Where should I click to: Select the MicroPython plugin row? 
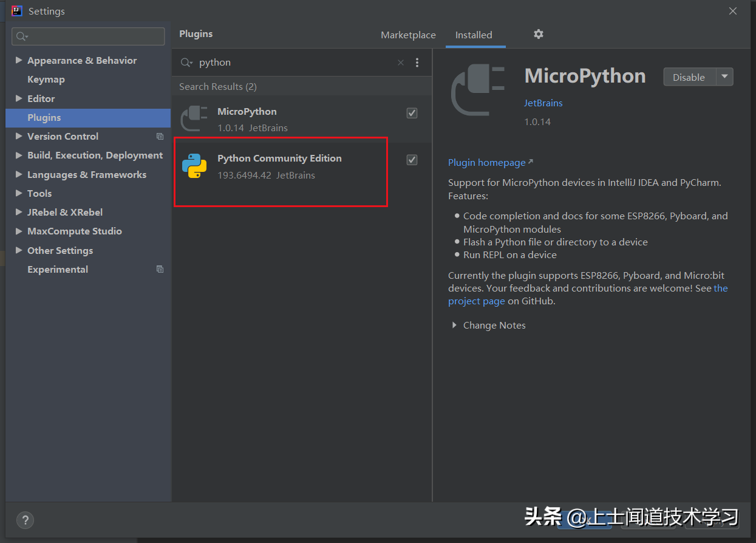[302, 118]
